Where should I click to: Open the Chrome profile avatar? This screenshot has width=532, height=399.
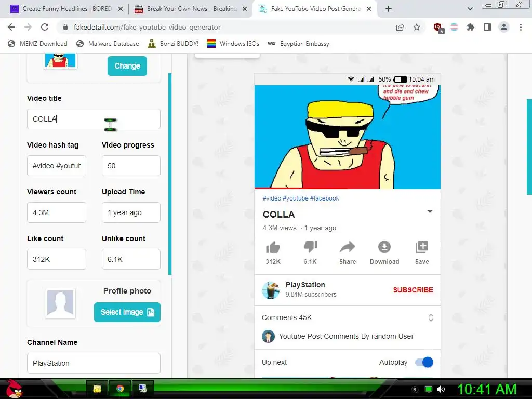click(x=504, y=27)
